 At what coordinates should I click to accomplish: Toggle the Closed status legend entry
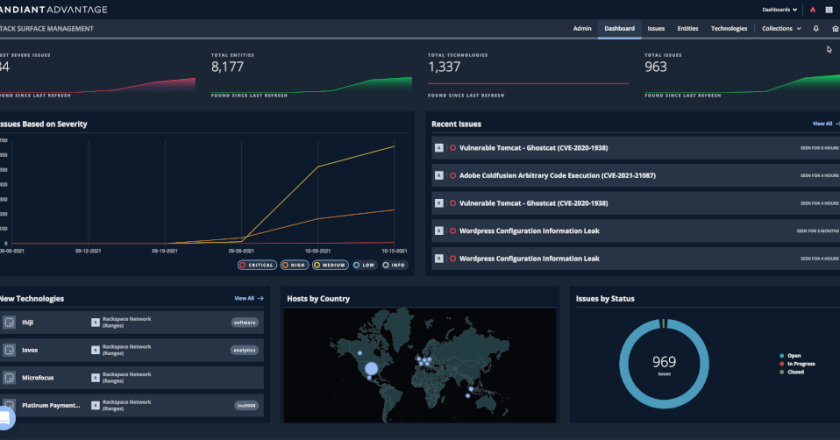coord(792,372)
